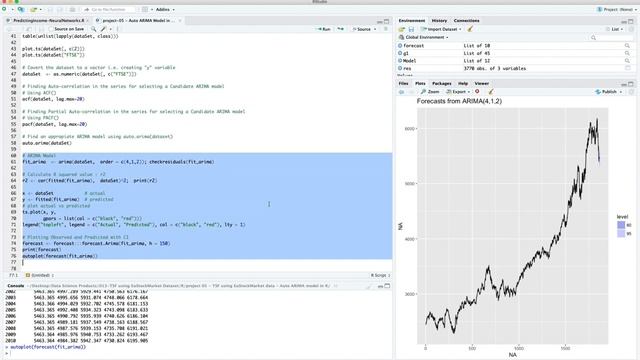Open the Global Environment dropdown

424,37
